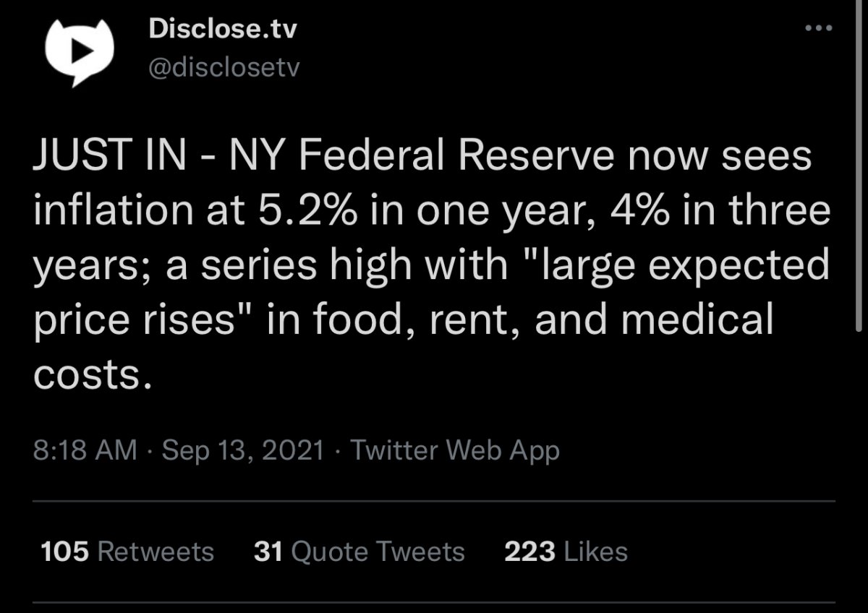This screenshot has width=868, height=613.
Task: Open the Twitter Web App source link
Action: pos(455,450)
